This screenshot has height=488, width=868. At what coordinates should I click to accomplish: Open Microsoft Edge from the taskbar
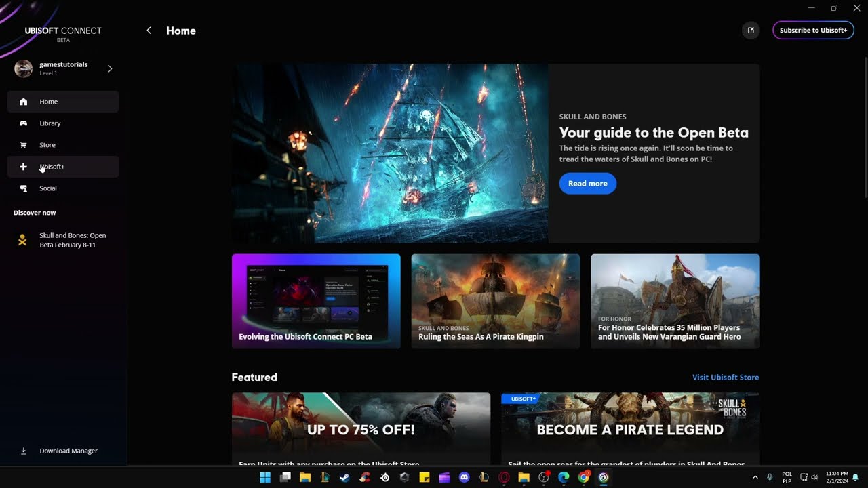[x=564, y=477]
